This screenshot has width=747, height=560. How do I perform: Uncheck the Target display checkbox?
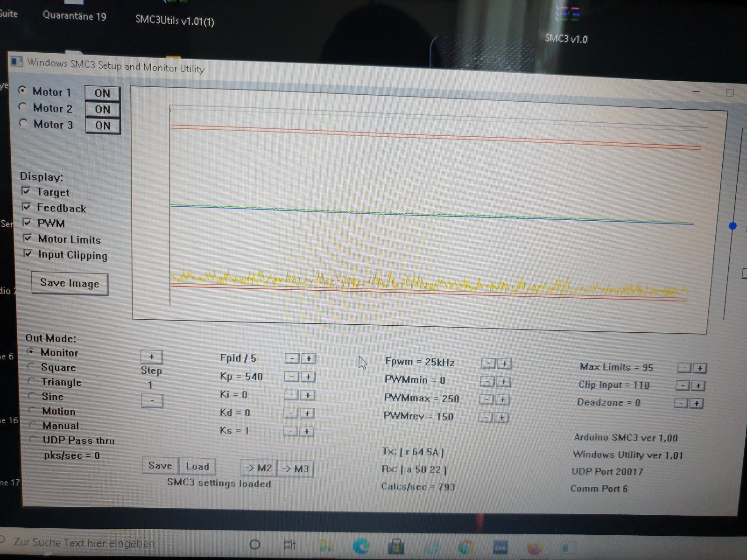[26, 191]
